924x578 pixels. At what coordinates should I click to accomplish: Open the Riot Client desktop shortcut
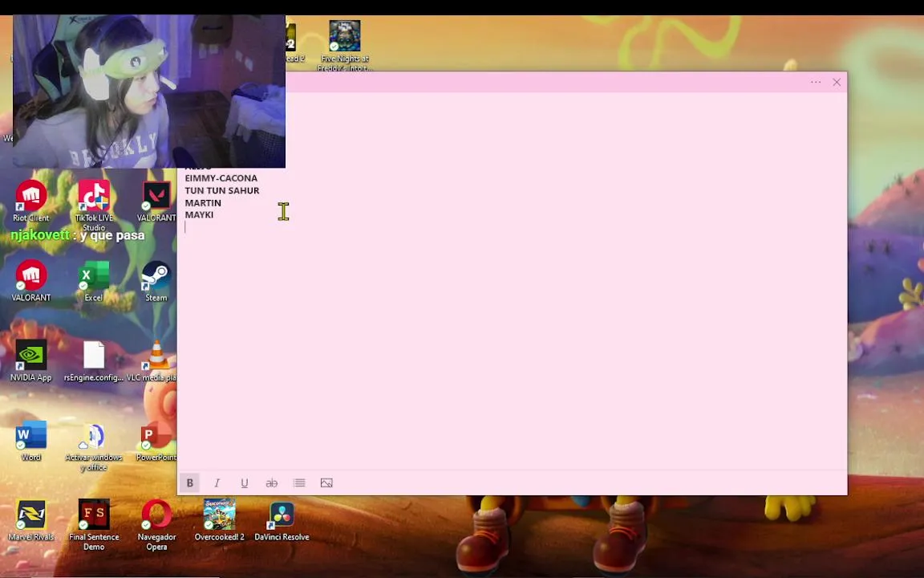31,201
